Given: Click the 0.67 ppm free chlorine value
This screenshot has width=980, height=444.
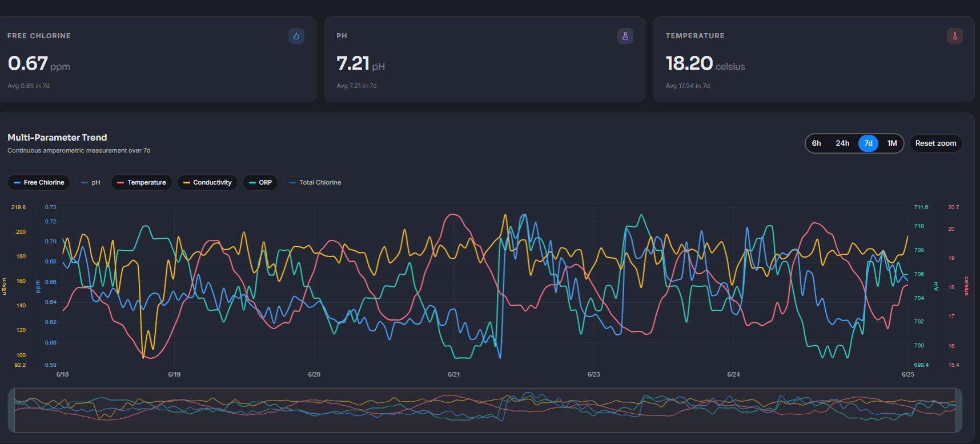Looking at the screenshot, I should click(x=39, y=63).
